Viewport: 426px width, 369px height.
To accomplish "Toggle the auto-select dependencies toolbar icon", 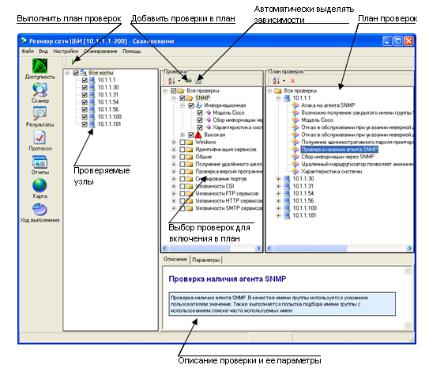I will 198,80.
